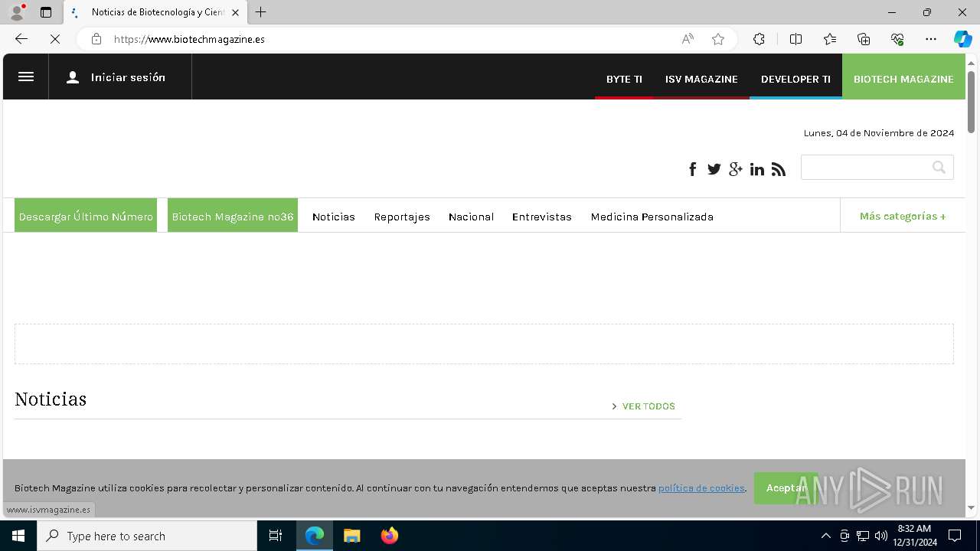980x551 pixels.
Task: Open the Medicina Personalizada menu item
Action: [652, 217]
